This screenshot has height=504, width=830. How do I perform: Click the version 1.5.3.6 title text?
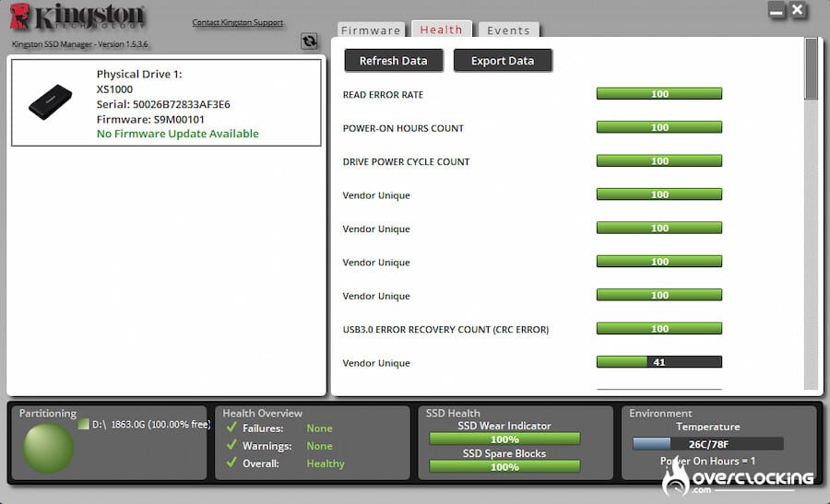[x=80, y=44]
